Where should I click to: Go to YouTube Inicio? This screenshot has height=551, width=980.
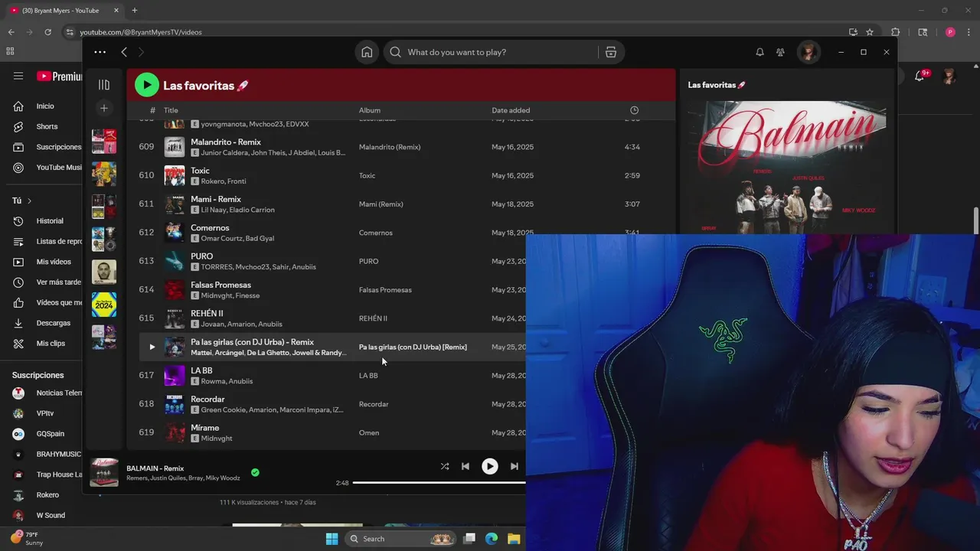[x=44, y=106]
